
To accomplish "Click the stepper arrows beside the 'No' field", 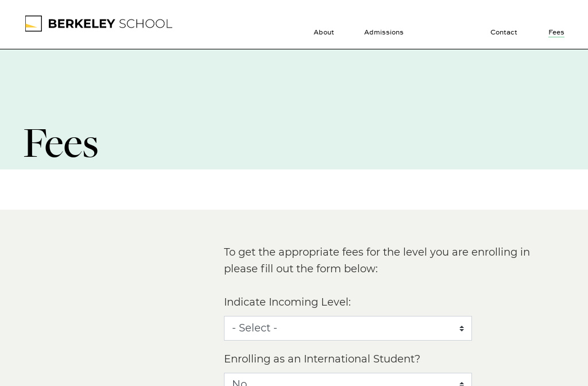I will [x=462, y=383].
